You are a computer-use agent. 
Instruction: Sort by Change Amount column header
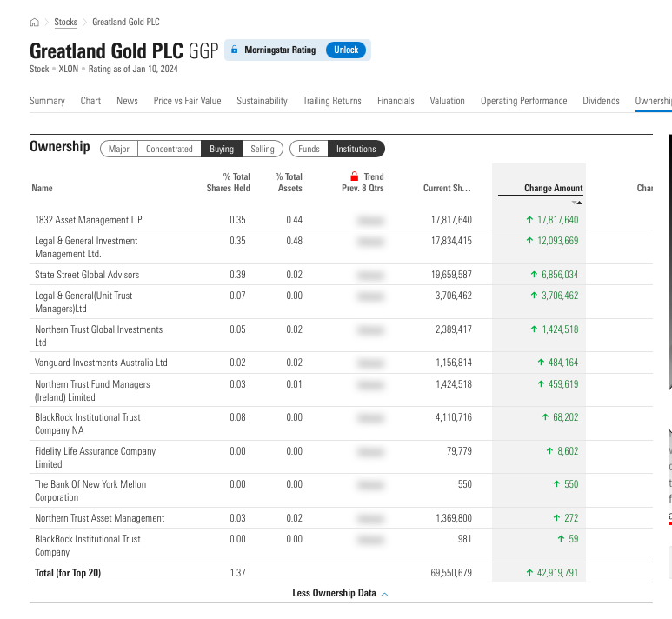tap(553, 188)
